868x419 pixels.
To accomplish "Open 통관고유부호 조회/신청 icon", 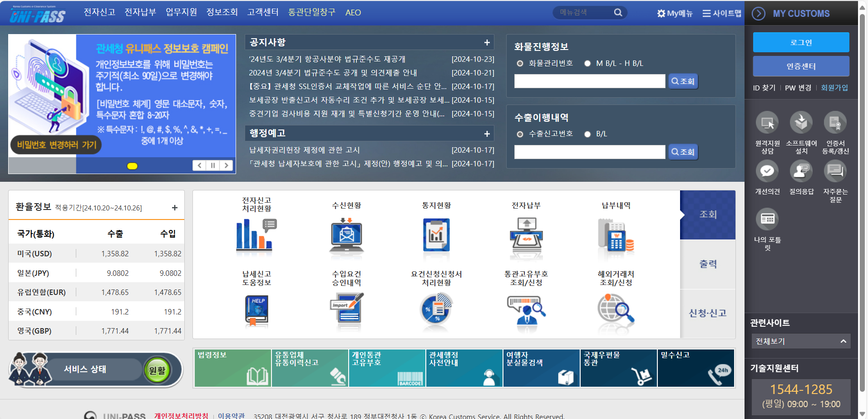I will [526, 310].
